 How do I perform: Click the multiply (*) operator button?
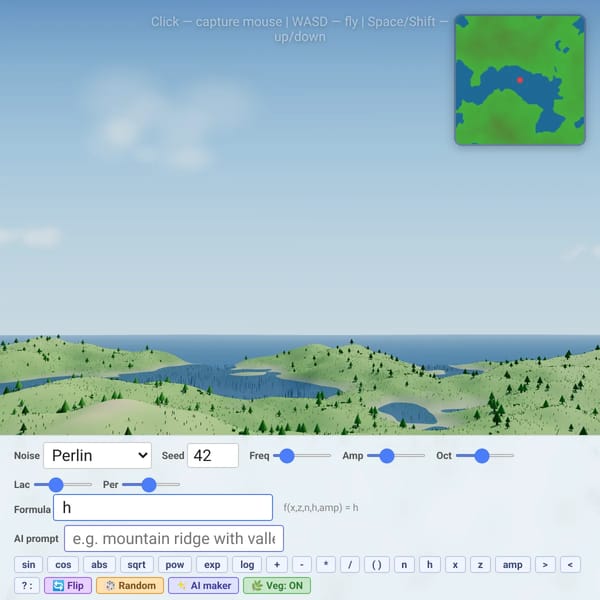326,564
